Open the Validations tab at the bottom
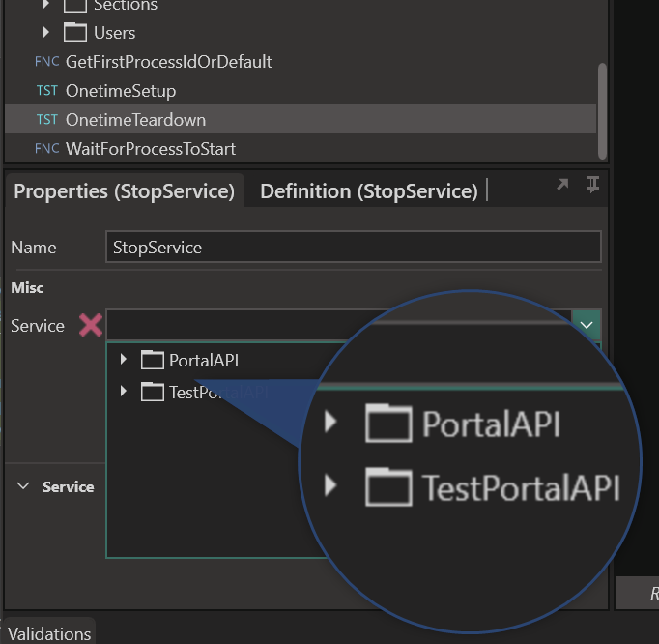This screenshot has width=659, height=644. click(x=49, y=633)
